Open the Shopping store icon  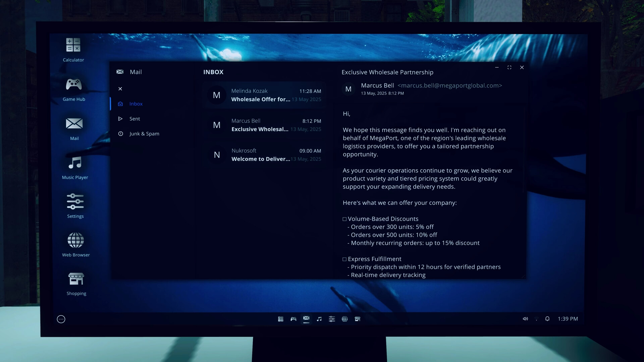click(x=76, y=279)
